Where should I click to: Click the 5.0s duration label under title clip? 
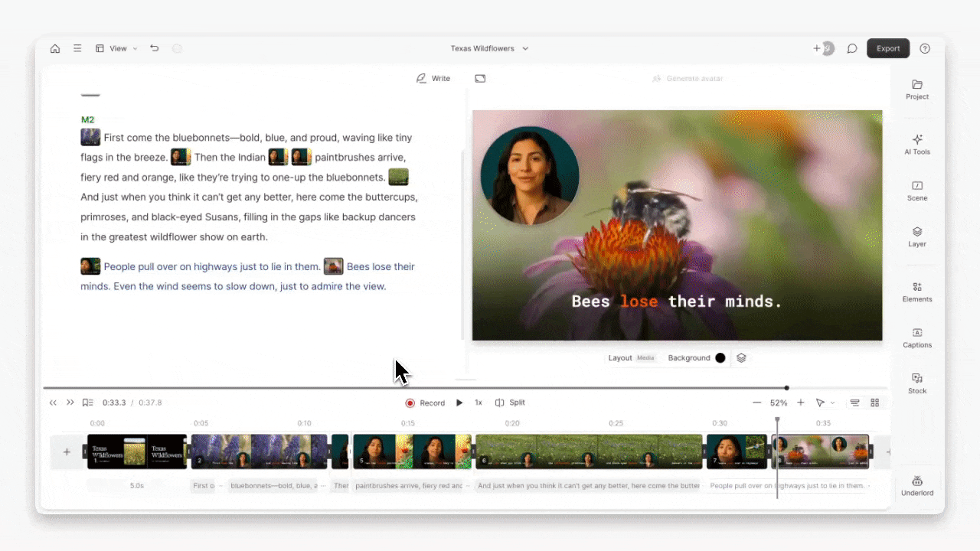pyautogui.click(x=137, y=485)
